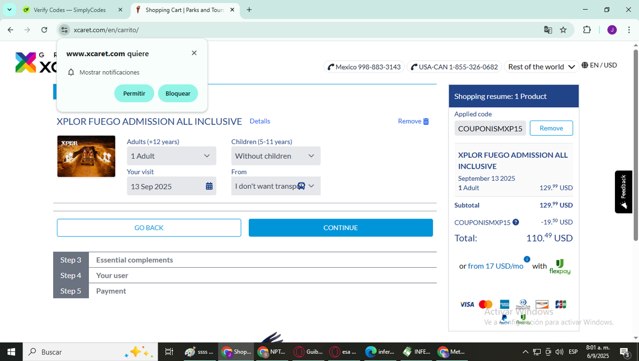Click the Xcaret colorful logo
This screenshot has height=361, width=639.
(26, 62)
